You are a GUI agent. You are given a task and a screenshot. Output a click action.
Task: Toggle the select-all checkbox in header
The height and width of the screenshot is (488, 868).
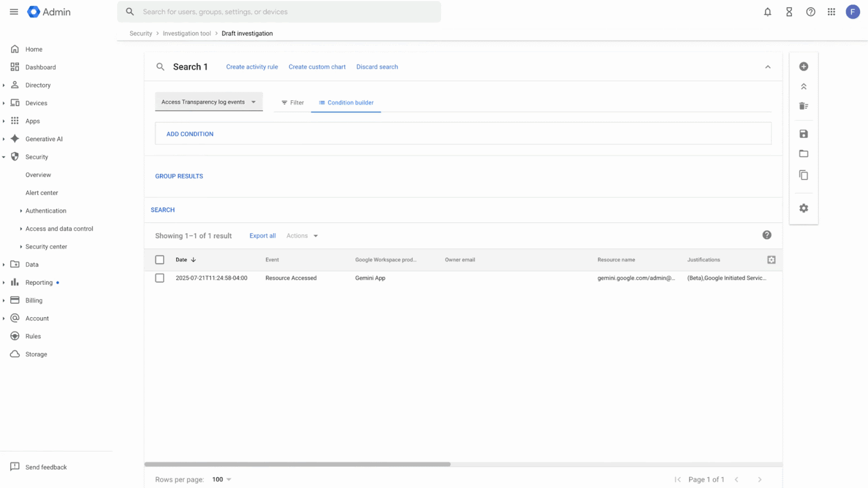pos(159,260)
